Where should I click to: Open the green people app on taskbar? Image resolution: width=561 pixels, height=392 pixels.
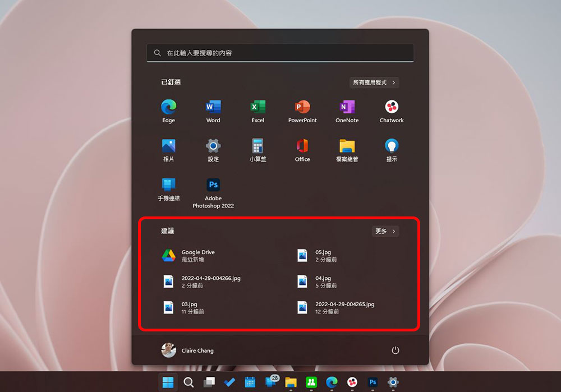[x=311, y=382]
